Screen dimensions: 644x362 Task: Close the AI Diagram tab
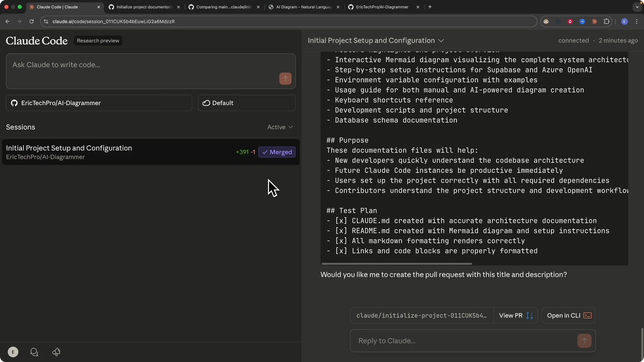[338, 7]
